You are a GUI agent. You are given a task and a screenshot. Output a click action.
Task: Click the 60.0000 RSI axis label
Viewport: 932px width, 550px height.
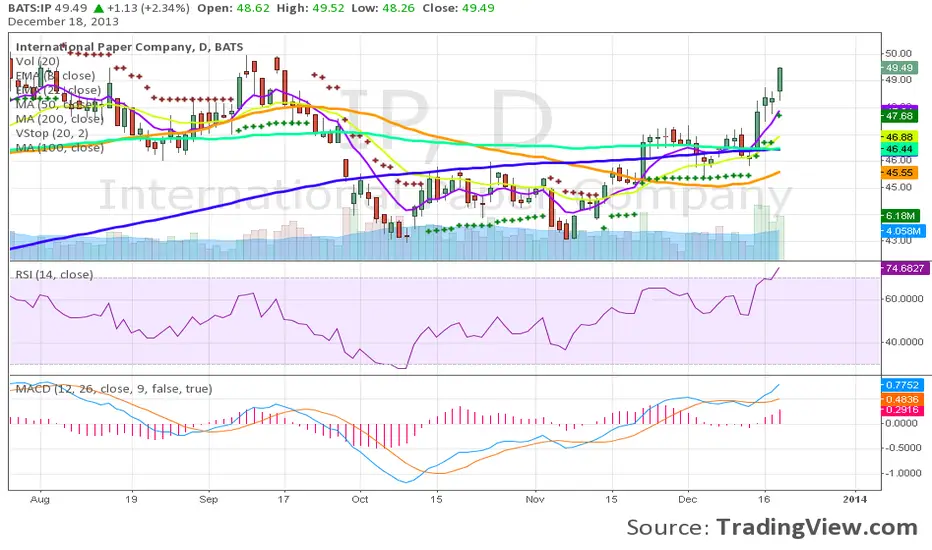pyautogui.click(x=904, y=298)
